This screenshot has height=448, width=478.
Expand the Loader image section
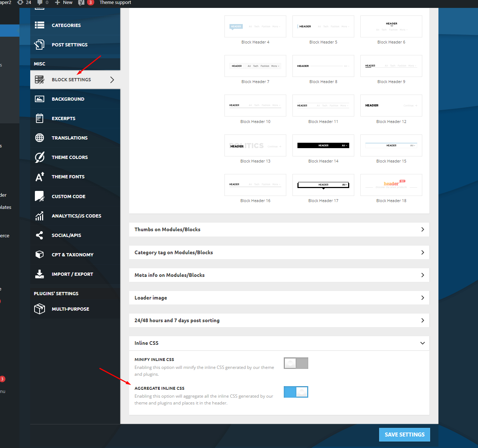pyautogui.click(x=279, y=298)
